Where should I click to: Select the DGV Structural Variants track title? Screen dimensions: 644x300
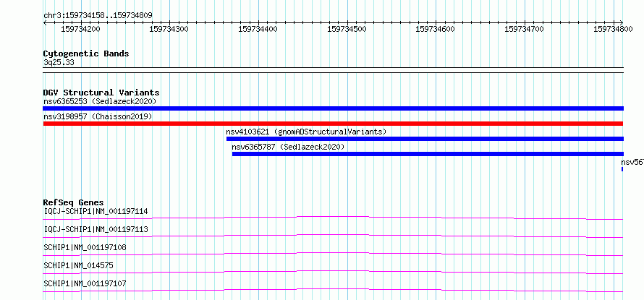tap(101, 93)
